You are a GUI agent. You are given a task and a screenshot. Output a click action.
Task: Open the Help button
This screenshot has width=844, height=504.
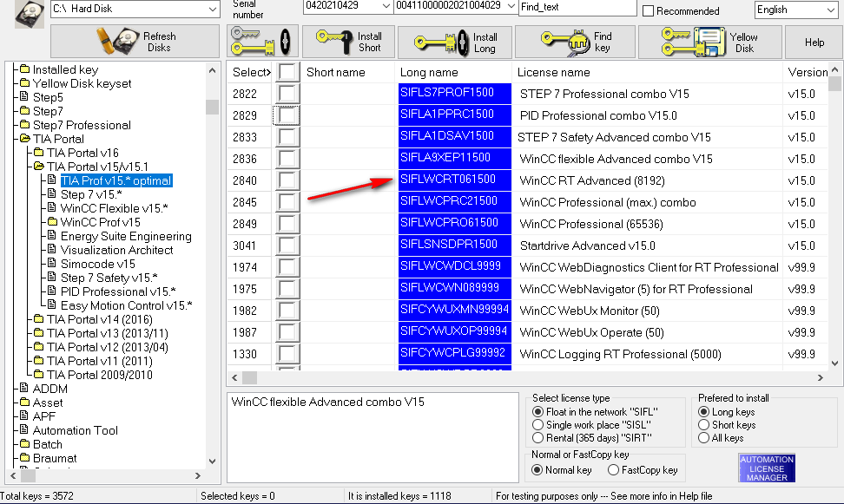tap(814, 42)
